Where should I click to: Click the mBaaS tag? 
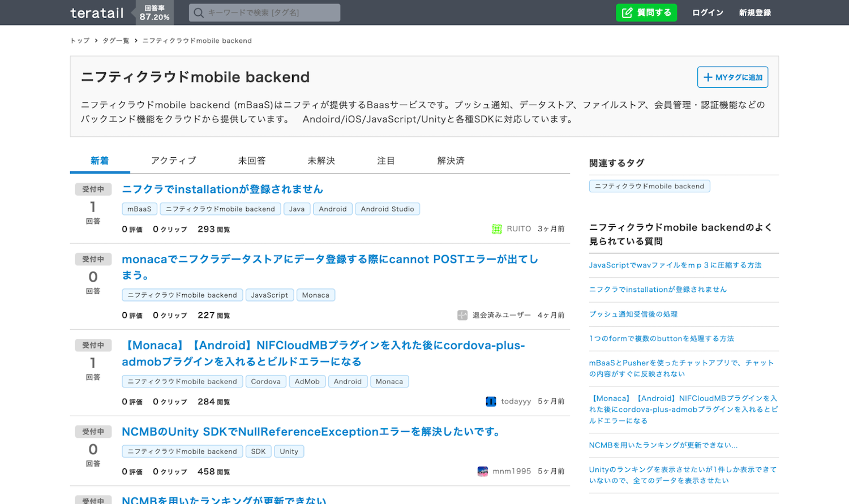[x=139, y=209]
